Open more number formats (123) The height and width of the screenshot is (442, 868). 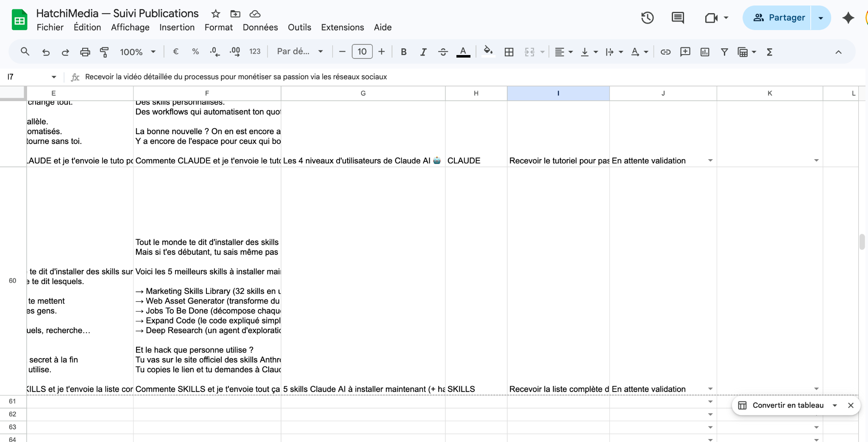[x=255, y=52]
